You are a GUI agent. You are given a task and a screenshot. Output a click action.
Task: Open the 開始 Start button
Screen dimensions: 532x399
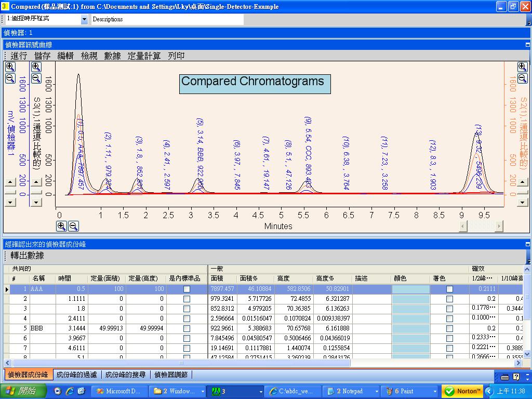click(x=23, y=391)
